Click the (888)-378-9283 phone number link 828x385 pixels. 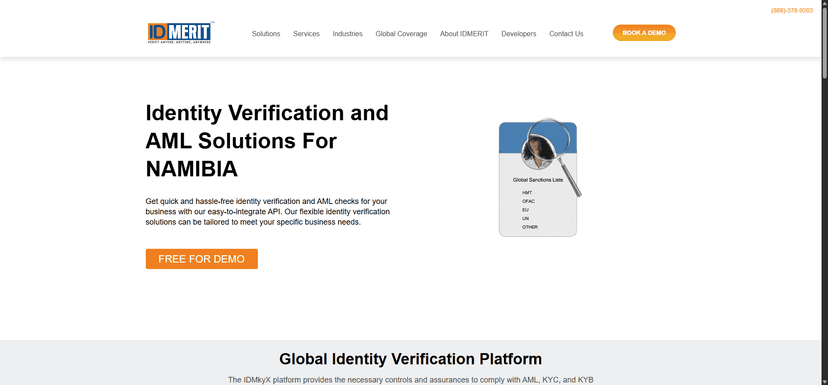pos(792,11)
